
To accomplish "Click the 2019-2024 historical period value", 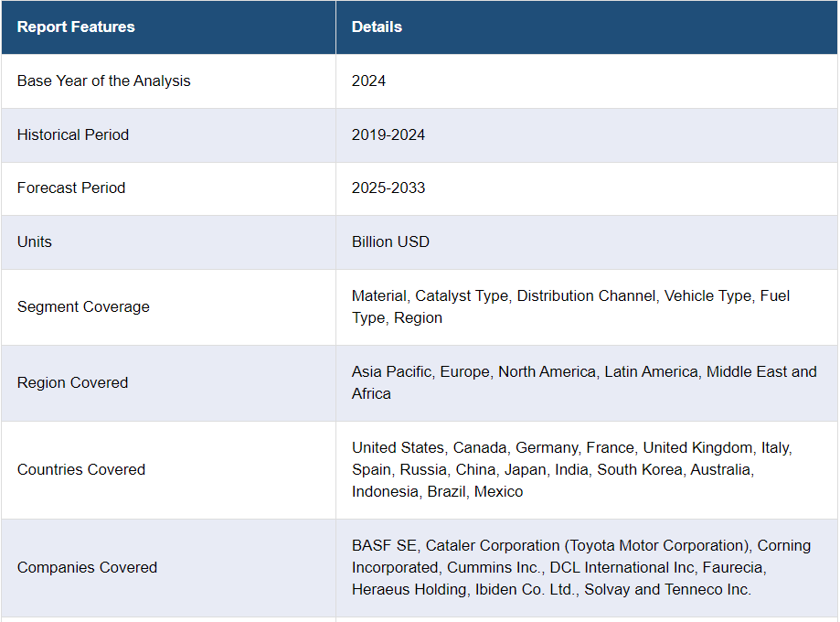I will (388, 134).
